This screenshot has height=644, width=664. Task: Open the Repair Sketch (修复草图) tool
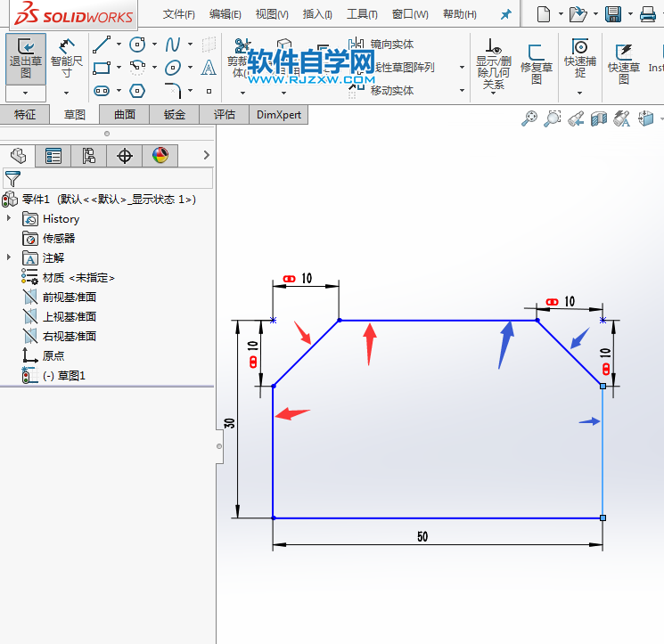(x=536, y=63)
